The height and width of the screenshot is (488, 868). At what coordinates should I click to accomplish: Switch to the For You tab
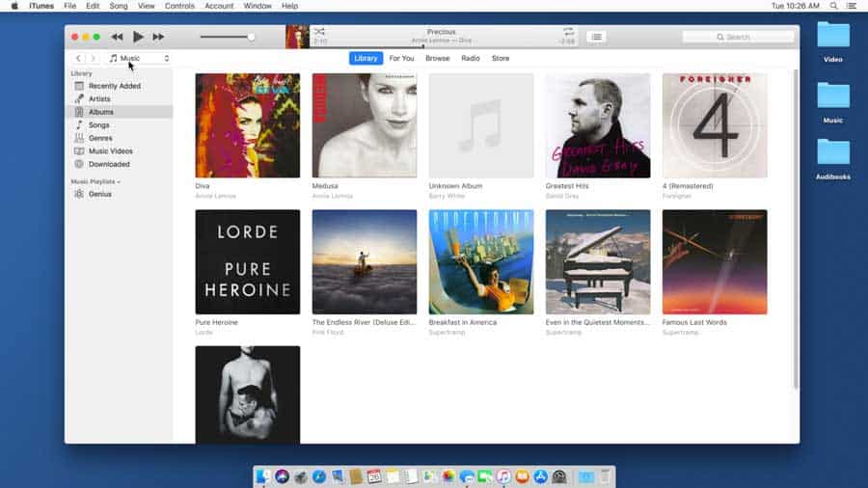coord(401,59)
